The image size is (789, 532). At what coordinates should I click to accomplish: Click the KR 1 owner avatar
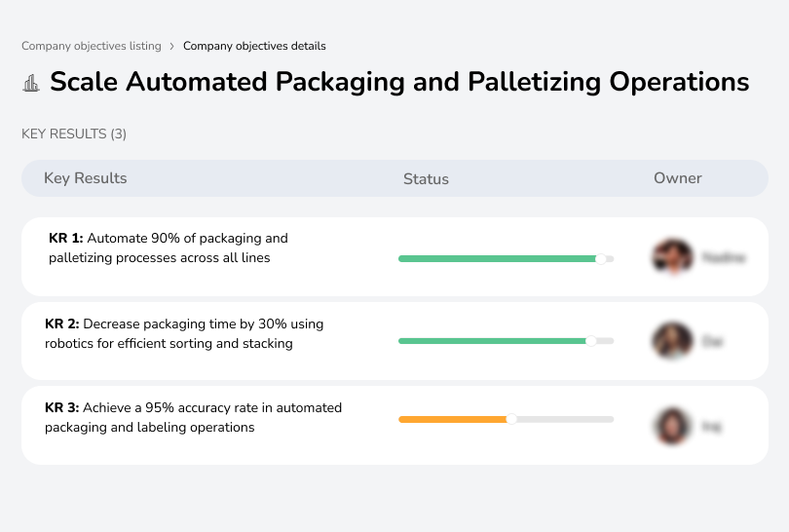[673, 256]
